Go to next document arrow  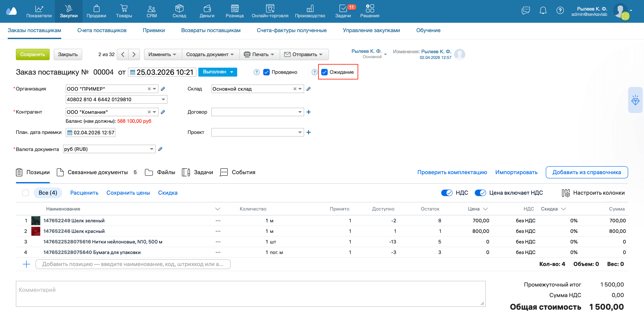(134, 54)
